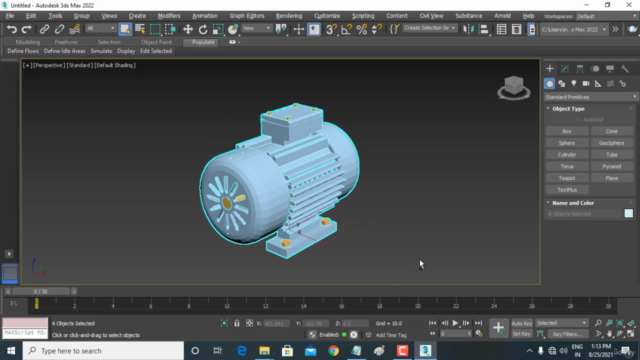Viewport: 640px width, 360px height.
Task: Open the Key Filters dialog
Action: (568, 334)
